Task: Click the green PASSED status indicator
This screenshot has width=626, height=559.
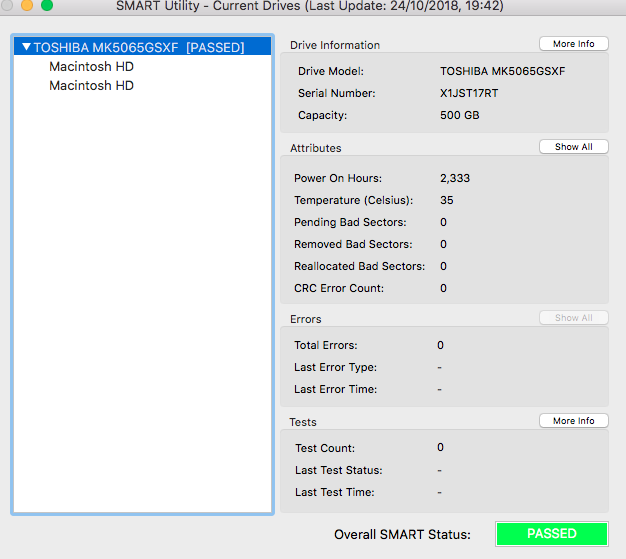Action: click(x=552, y=534)
